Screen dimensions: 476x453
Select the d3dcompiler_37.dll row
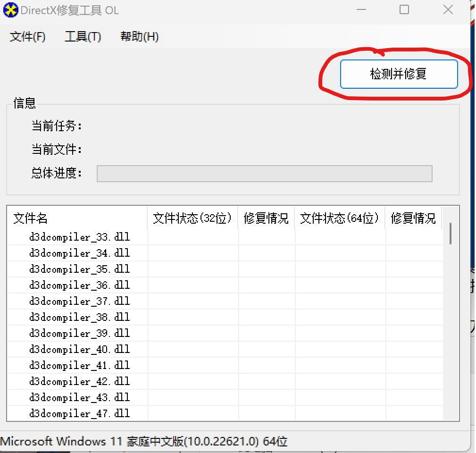[x=225, y=301]
